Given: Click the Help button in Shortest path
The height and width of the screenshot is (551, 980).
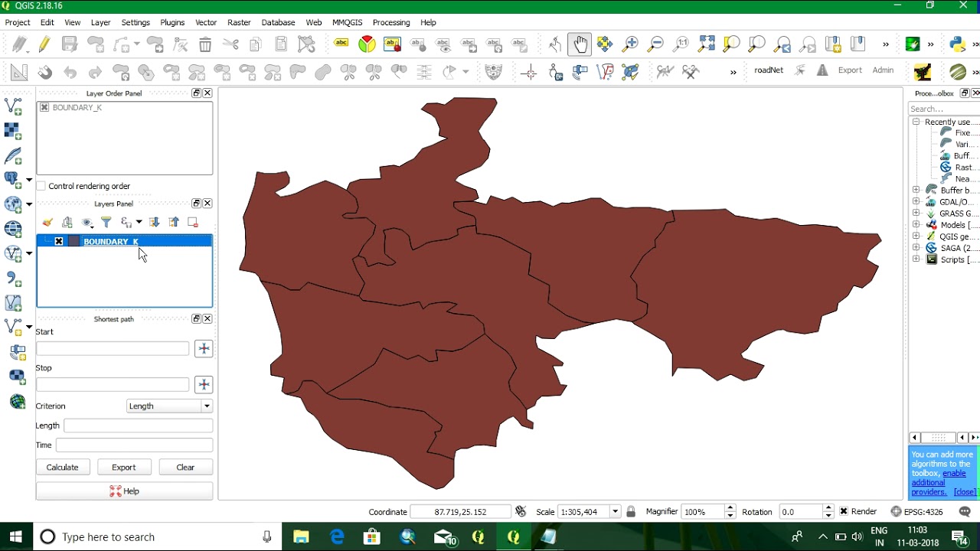Looking at the screenshot, I should (124, 491).
